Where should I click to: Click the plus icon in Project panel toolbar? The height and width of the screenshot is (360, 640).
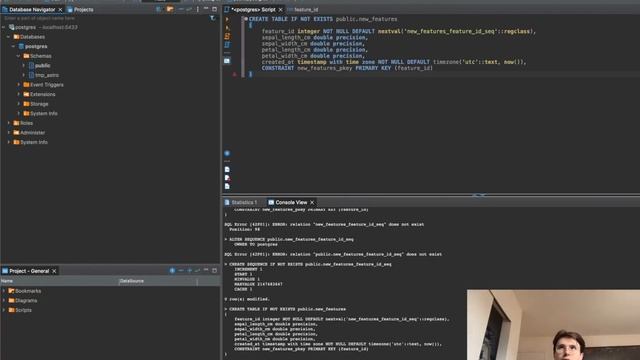(189, 271)
